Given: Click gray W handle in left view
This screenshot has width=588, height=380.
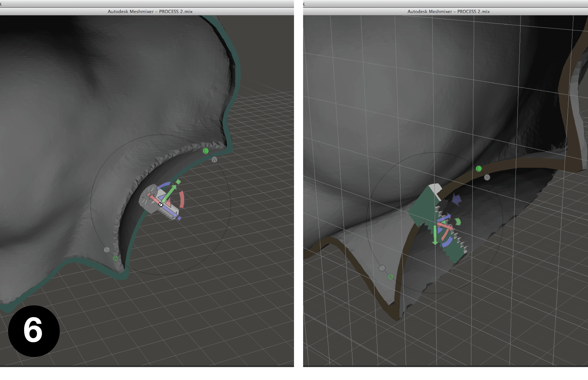Looking at the screenshot, I should pos(214,159).
